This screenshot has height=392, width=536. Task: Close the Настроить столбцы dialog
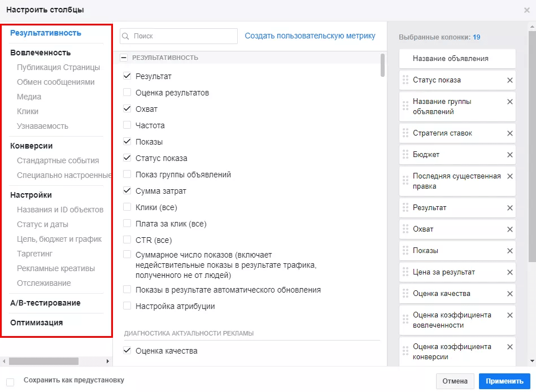(x=527, y=10)
